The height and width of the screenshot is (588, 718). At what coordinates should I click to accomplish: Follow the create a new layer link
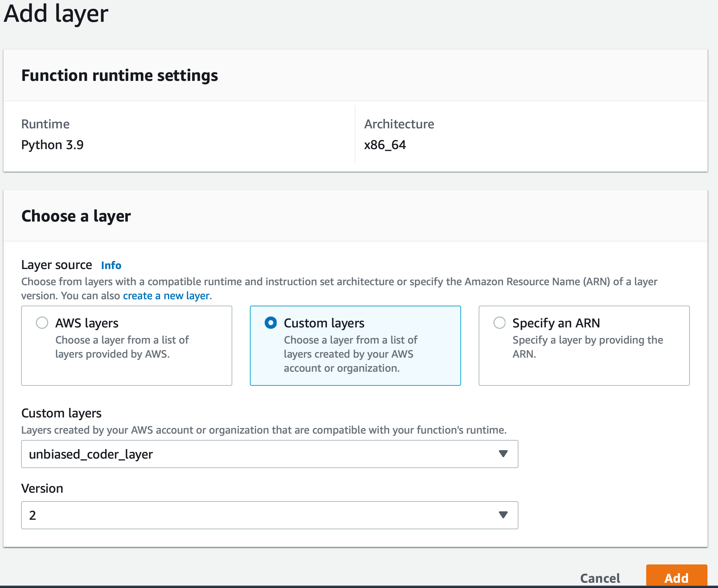(166, 296)
